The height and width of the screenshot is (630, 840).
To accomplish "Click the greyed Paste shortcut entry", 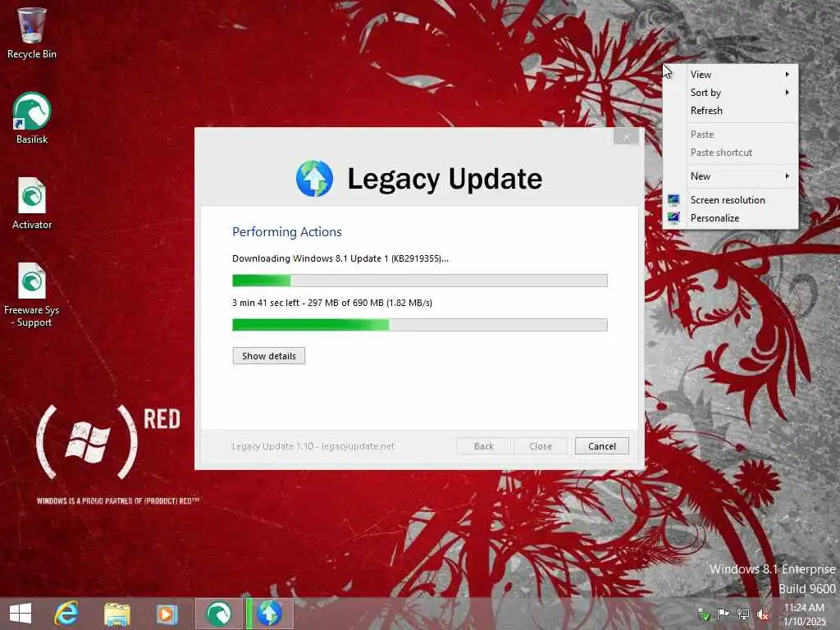I will (730, 153).
